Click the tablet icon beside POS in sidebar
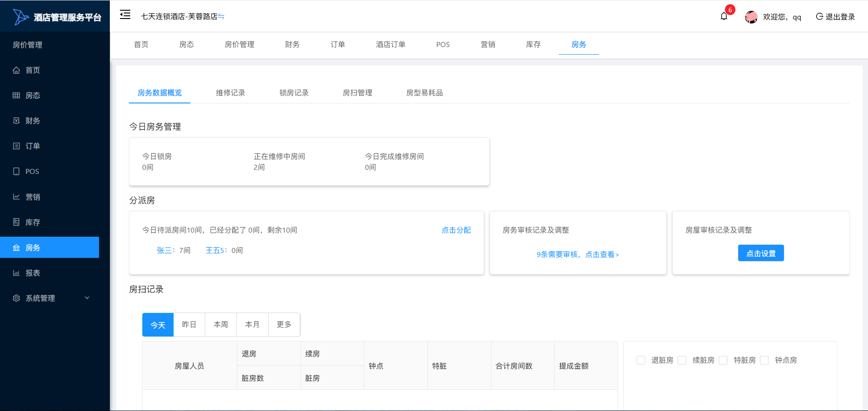This screenshot has height=411, width=868. coord(16,171)
